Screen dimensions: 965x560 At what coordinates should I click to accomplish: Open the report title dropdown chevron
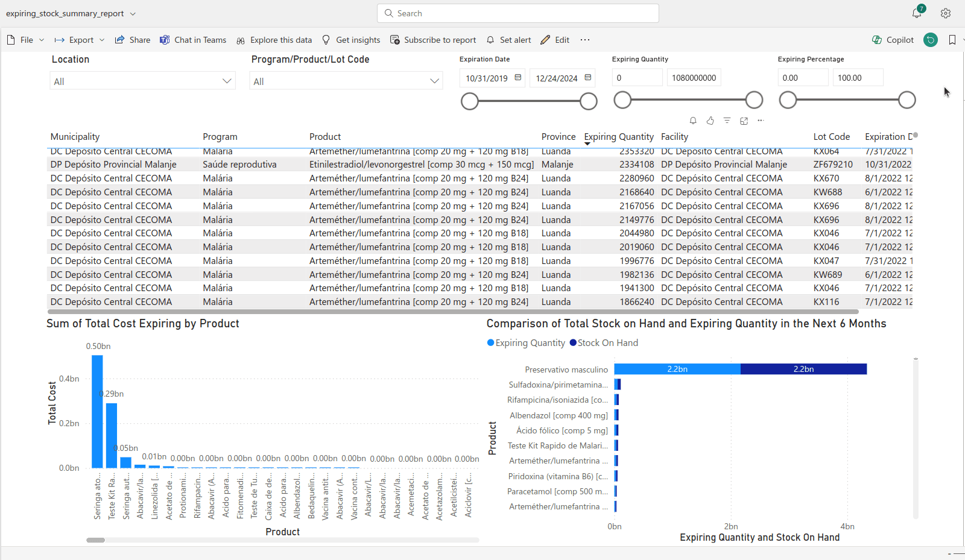tap(133, 13)
